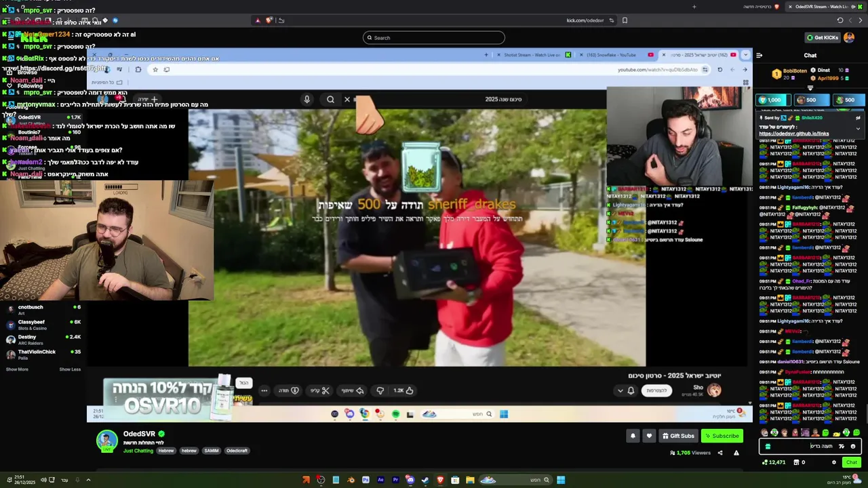868x488 pixels.
Task: Open After Effects on taskbar
Action: (x=380, y=480)
